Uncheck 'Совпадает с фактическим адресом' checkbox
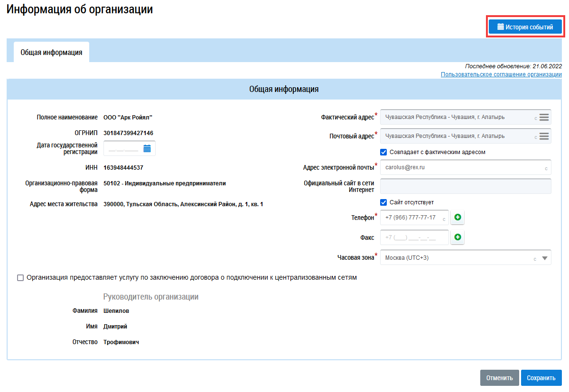Viewport: 569px width, 392px height. [384, 152]
